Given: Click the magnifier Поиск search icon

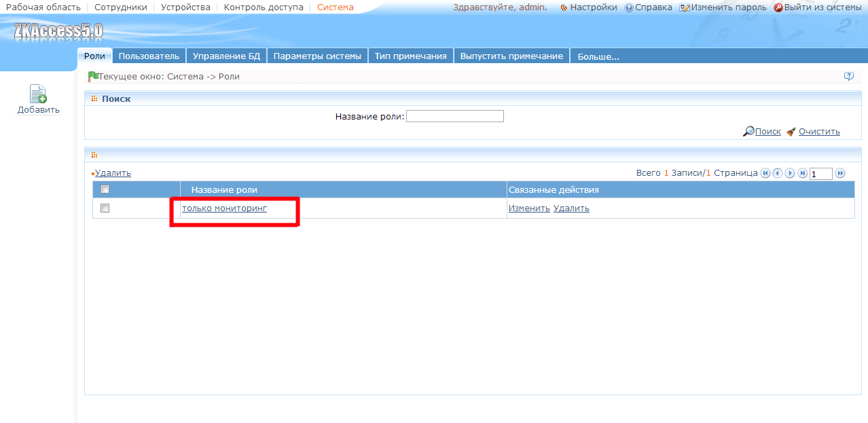Looking at the screenshot, I should [x=748, y=132].
